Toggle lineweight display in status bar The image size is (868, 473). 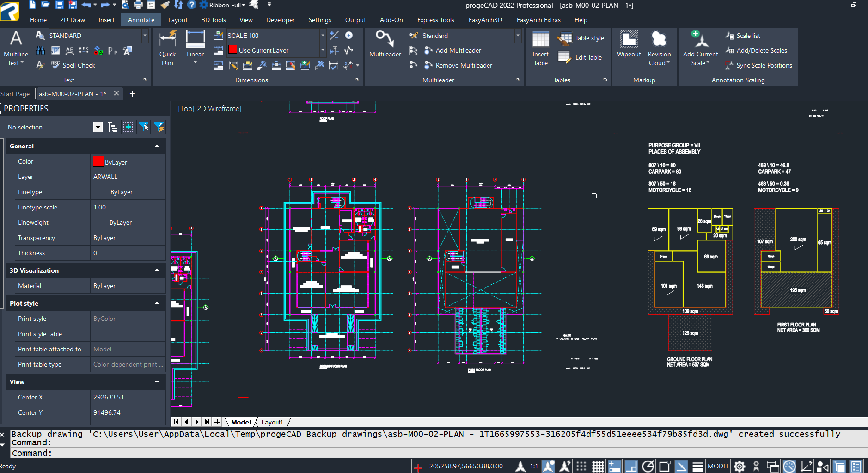point(698,467)
